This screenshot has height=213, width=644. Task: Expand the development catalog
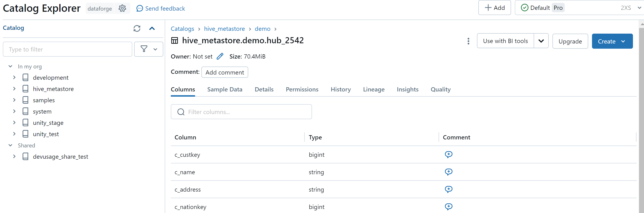tap(14, 77)
